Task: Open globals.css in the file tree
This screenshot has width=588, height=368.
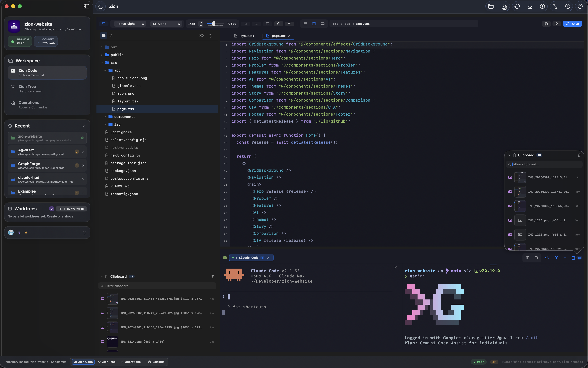Action: [129, 86]
